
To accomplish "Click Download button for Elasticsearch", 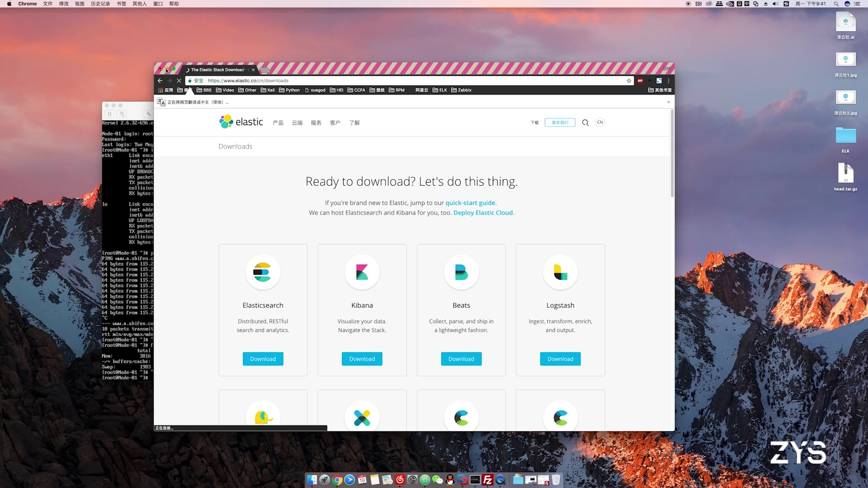I will 262,359.
